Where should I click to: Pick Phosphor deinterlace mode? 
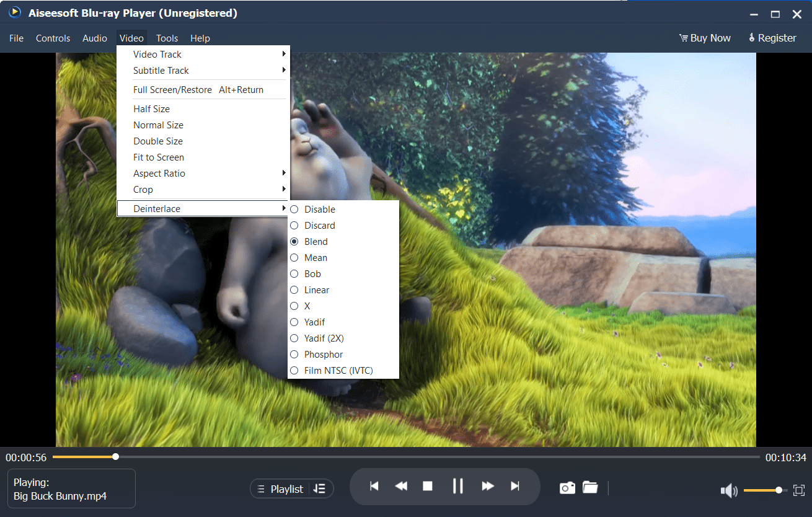(x=343, y=355)
